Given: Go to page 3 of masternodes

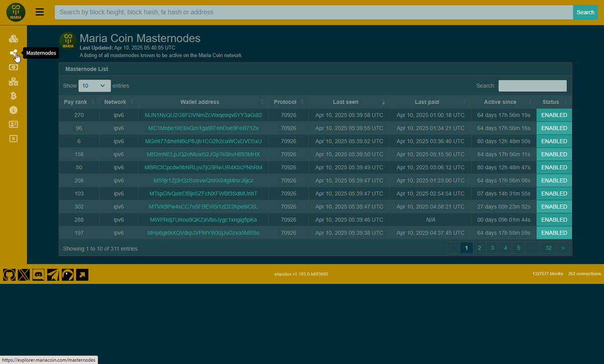Looking at the screenshot, I should tap(492, 248).
